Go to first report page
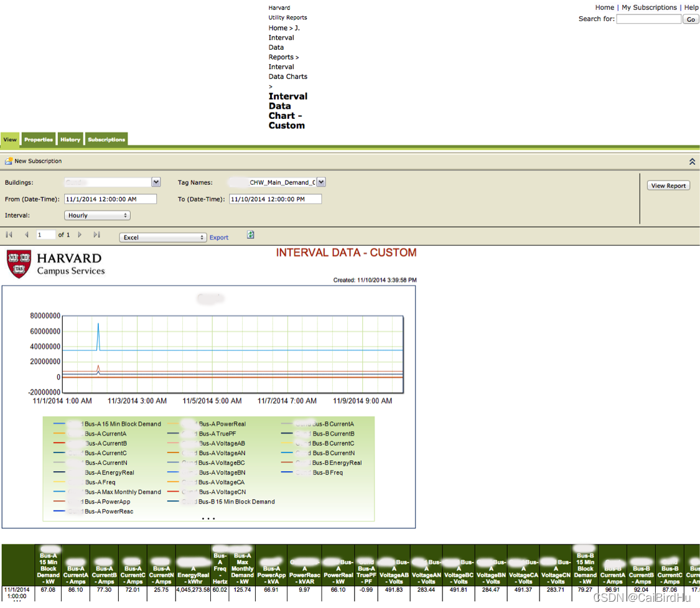This screenshot has height=608, width=700. 9,235
